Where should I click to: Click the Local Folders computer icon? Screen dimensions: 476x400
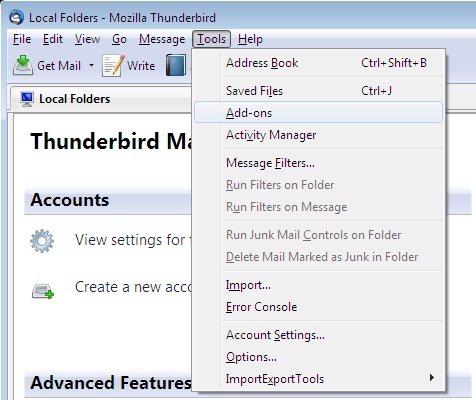point(27,99)
